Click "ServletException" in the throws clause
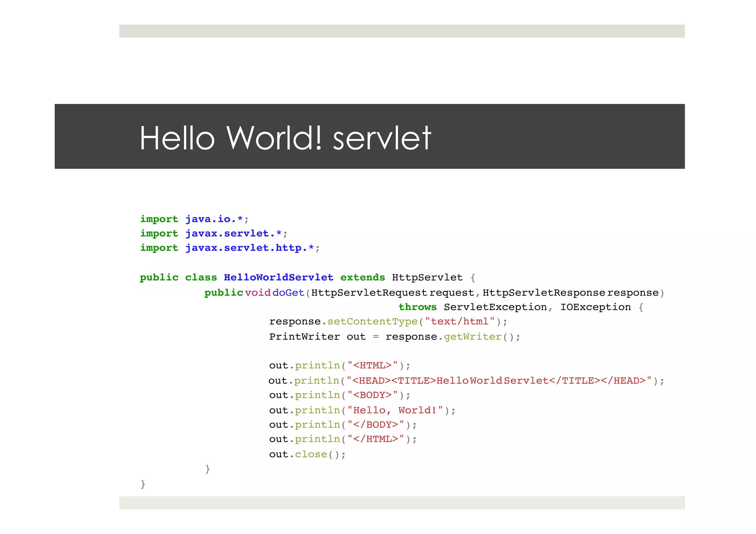This screenshot has width=756, height=534. tap(495, 307)
